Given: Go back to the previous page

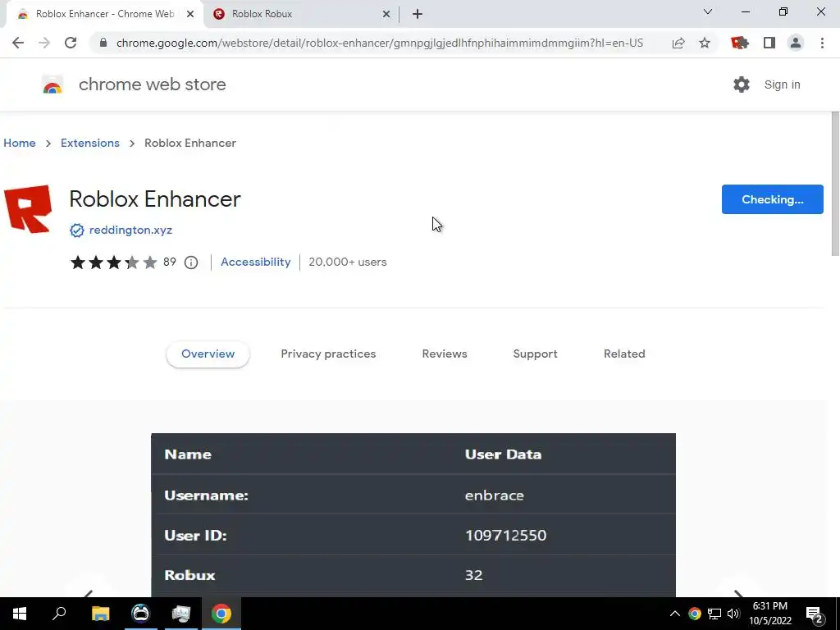Looking at the screenshot, I should 18,43.
